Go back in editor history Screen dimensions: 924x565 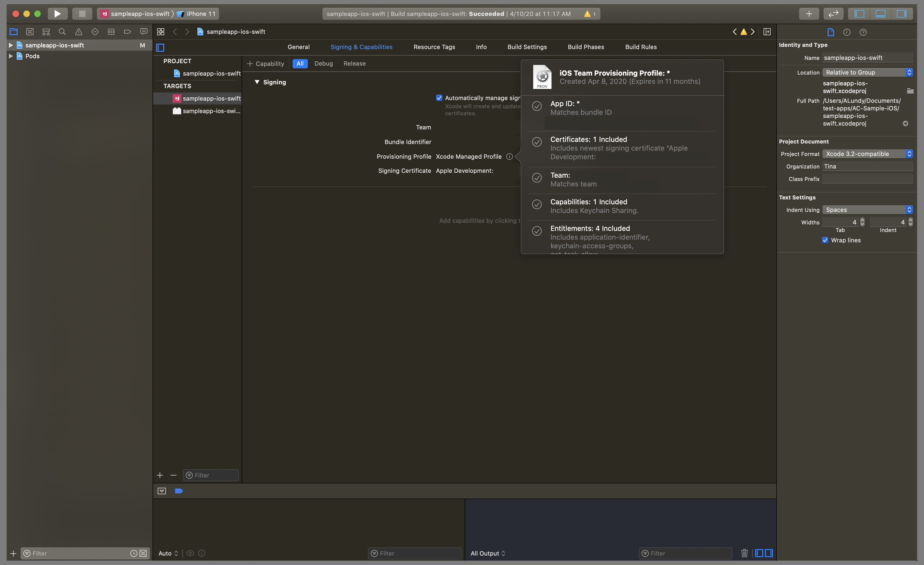coord(175,32)
